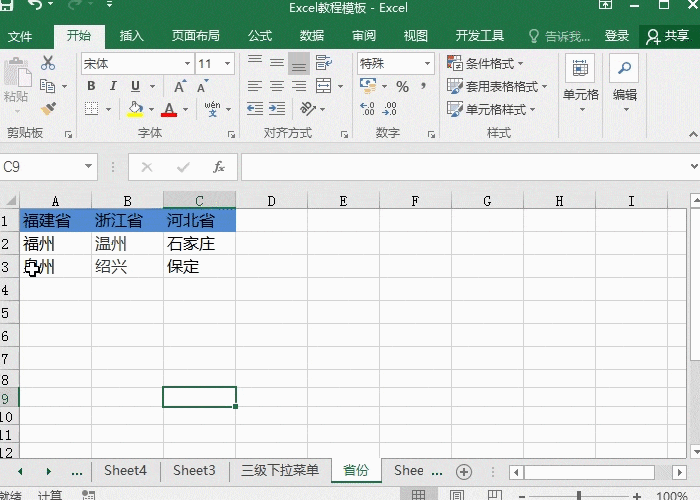This screenshot has height=500, width=700.
Task: Open 三级下拉菜单 worksheet tab
Action: pos(280,471)
